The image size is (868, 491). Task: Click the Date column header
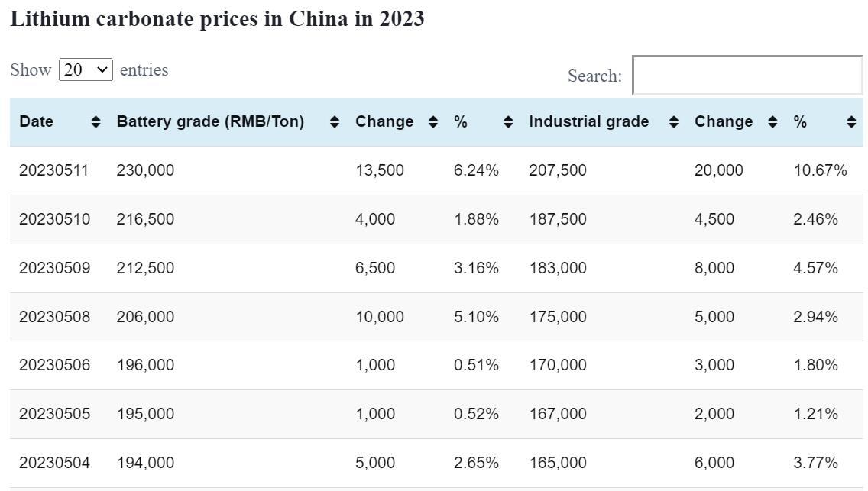pyautogui.click(x=37, y=122)
